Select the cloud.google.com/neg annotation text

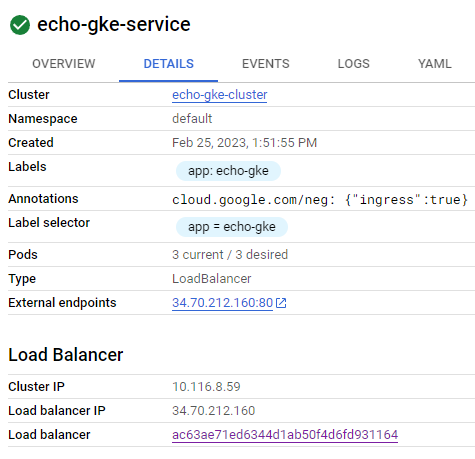(x=320, y=200)
